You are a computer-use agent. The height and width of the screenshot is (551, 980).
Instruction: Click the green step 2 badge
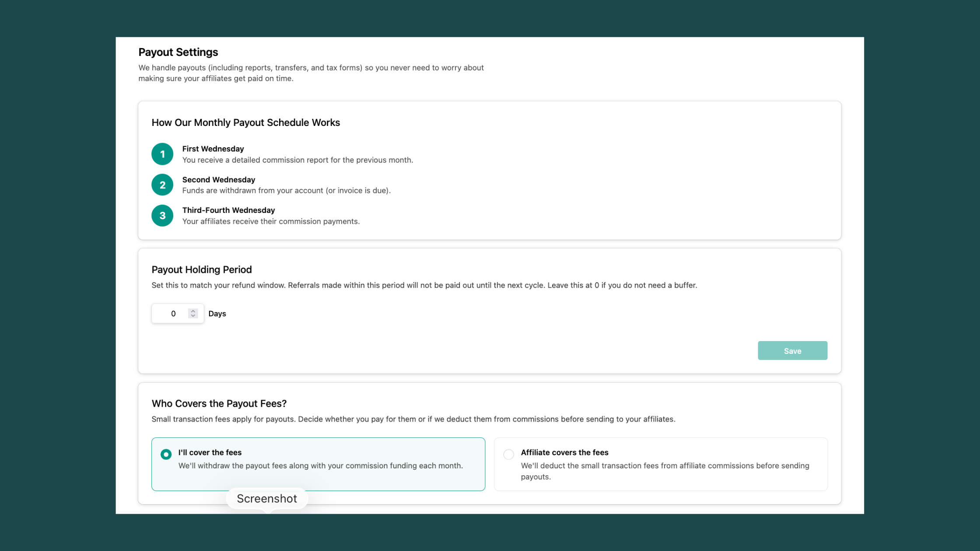click(x=162, y=185)
